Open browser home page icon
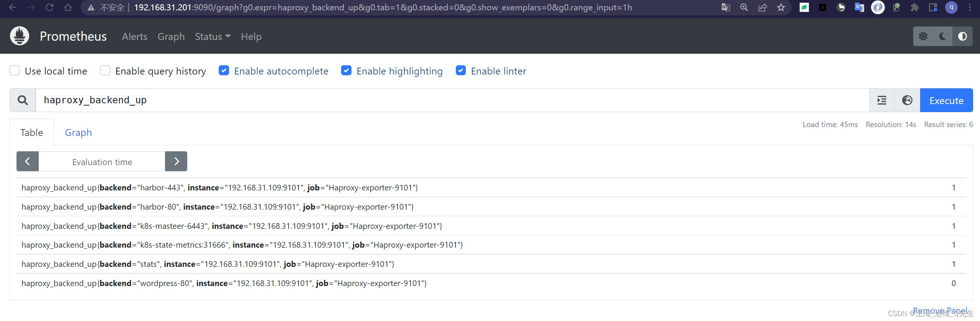The width and height of the screenshot is (980, 321). coord(68,7)
